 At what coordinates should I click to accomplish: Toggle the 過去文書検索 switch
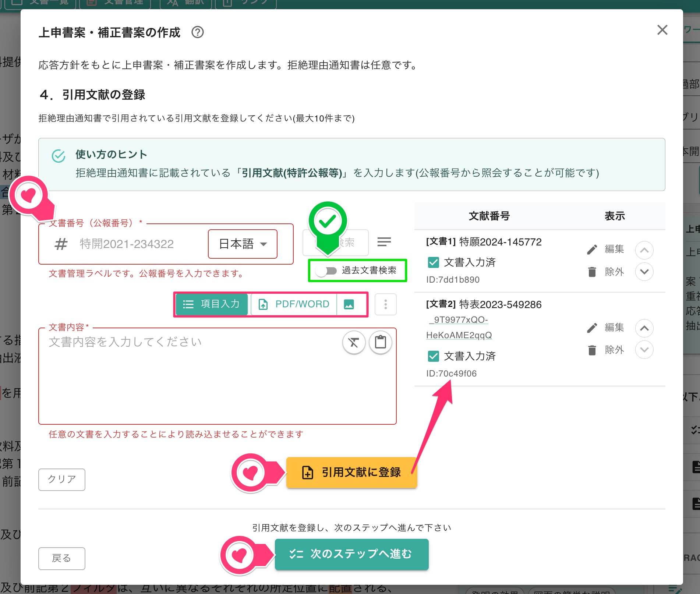coord(326,271)
